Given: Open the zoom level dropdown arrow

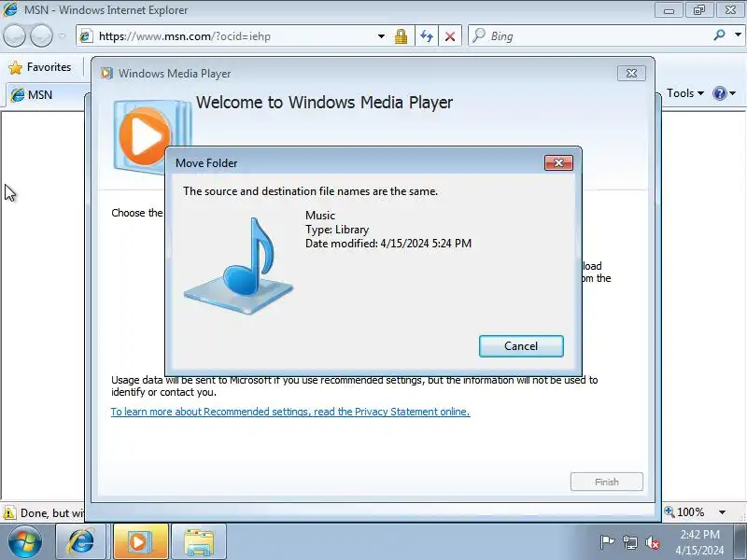Looking at the screenshot, I should click(722, 512).
